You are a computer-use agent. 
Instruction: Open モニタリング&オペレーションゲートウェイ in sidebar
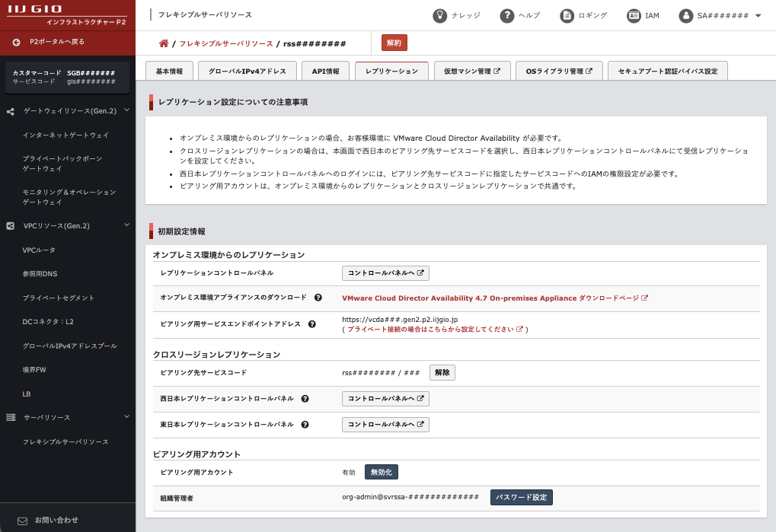click(x=69, y=197)
